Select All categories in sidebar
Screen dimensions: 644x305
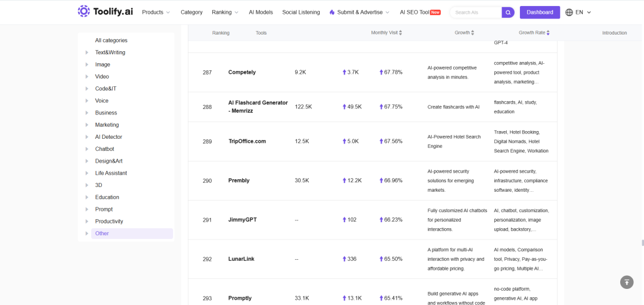point(112,41)
